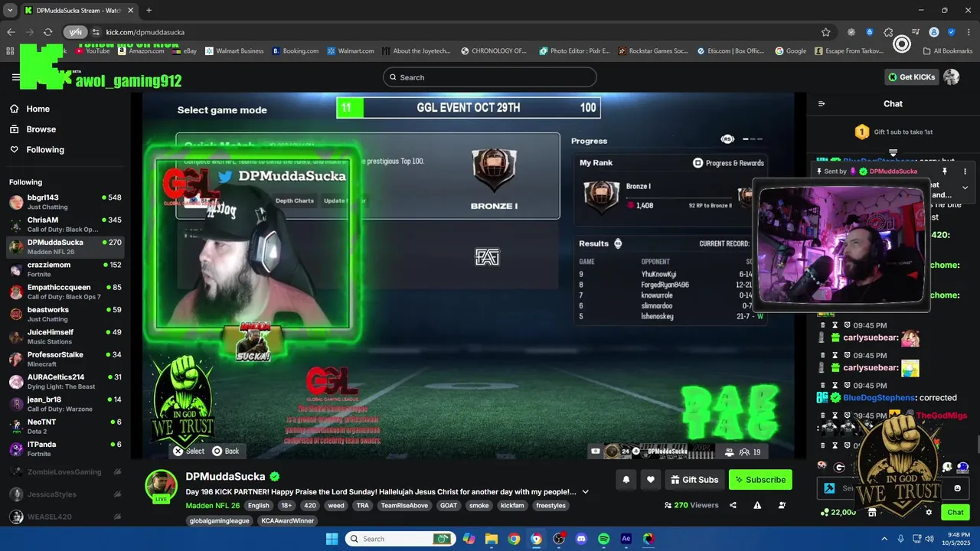Bookmark this page with the star icon
This screenshot has height=551, width=980.
point(825,32)
